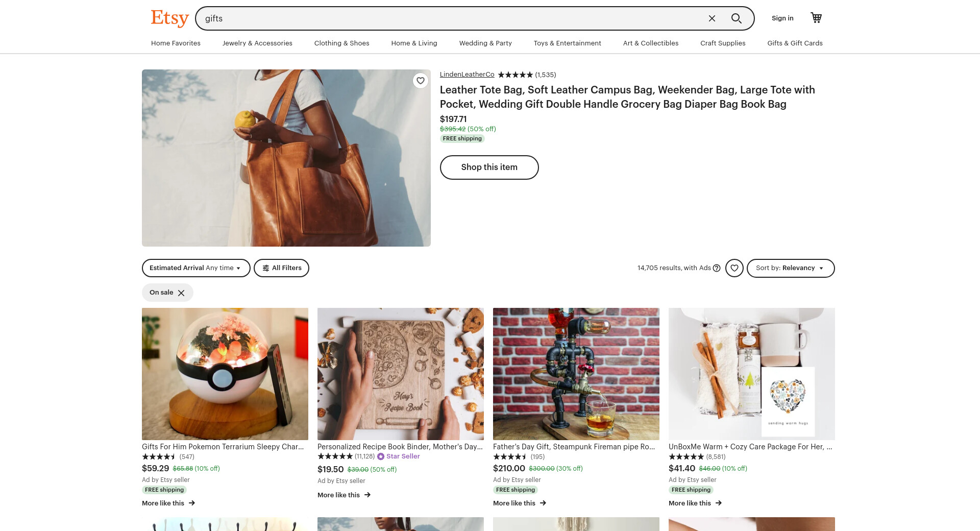
Task: Click arrow beside Pokemon Terrarium More like this
Action: point(192,503)
